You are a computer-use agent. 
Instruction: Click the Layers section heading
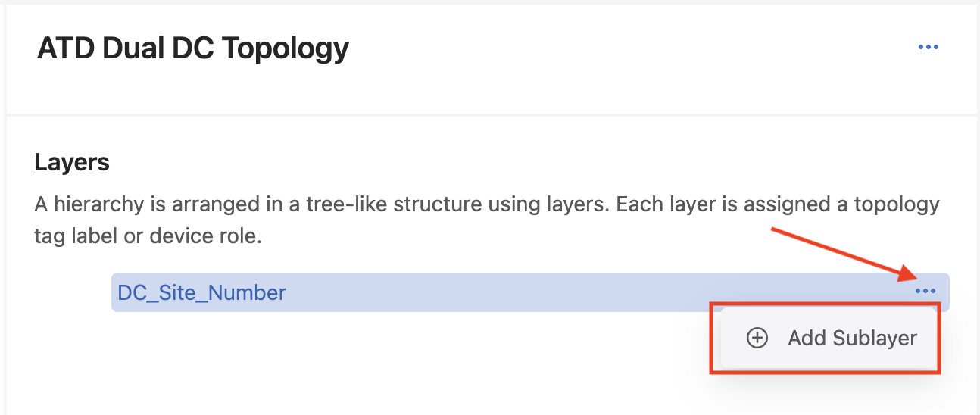click(72, 162)
